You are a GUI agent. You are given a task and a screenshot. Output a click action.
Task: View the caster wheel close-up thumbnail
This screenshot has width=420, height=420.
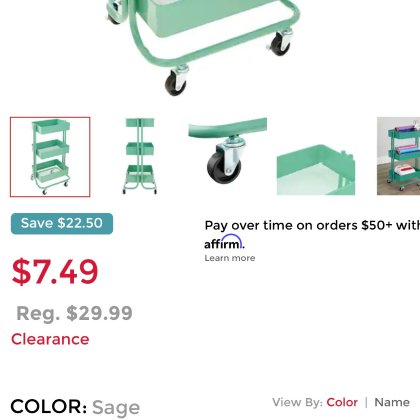(227, 151)
